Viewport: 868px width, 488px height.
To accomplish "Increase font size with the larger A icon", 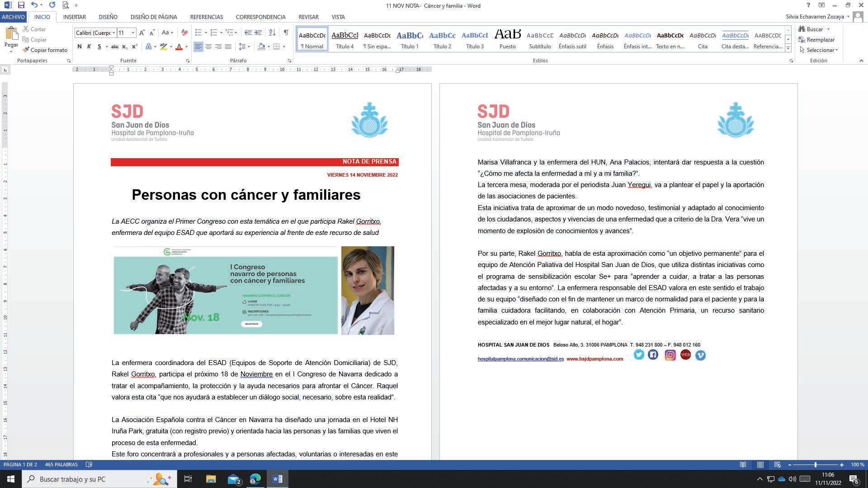I will pyautogui.click(x=142, y=33).
